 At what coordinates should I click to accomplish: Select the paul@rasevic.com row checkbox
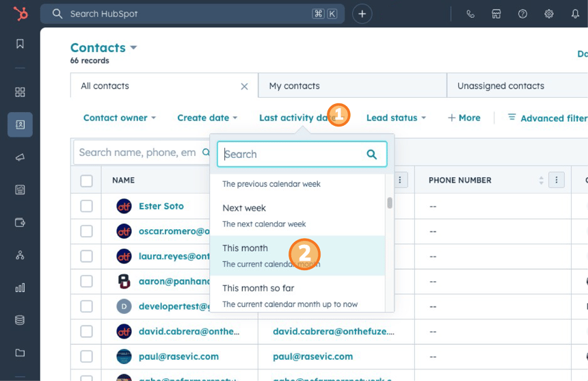87,356
